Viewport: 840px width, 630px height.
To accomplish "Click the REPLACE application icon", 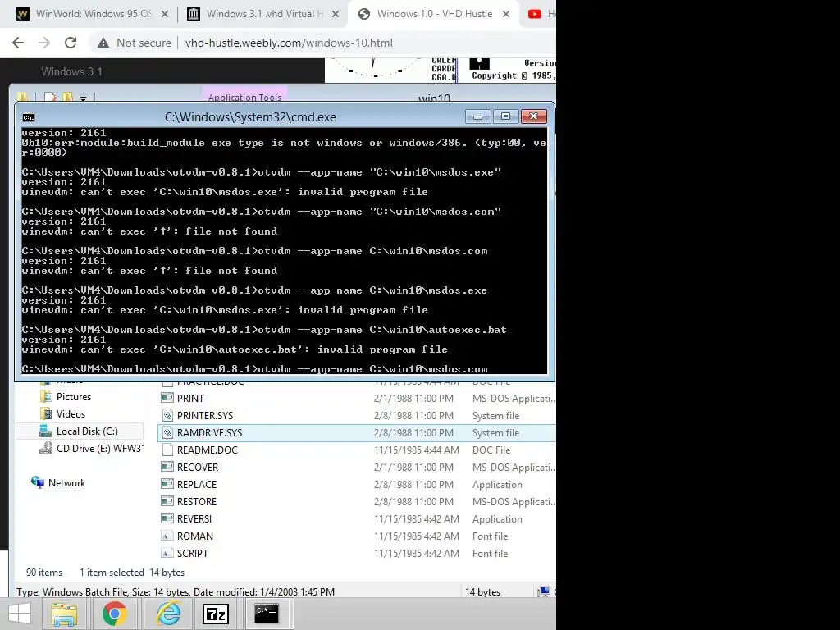I will click(167, 484).
